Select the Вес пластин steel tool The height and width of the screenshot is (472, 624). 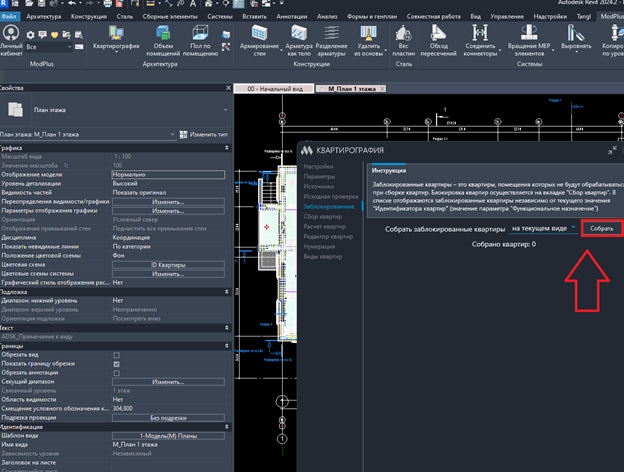404,41
